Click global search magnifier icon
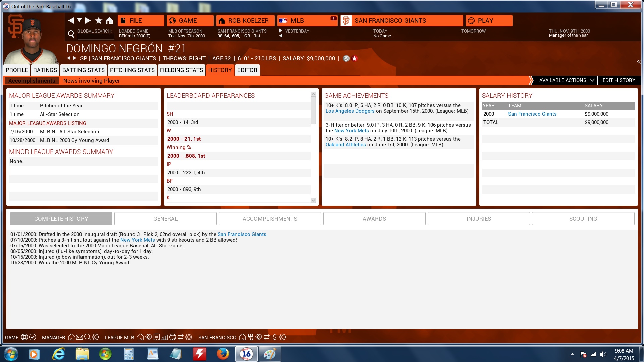The image size is (644, 362). tap(71, 34)
